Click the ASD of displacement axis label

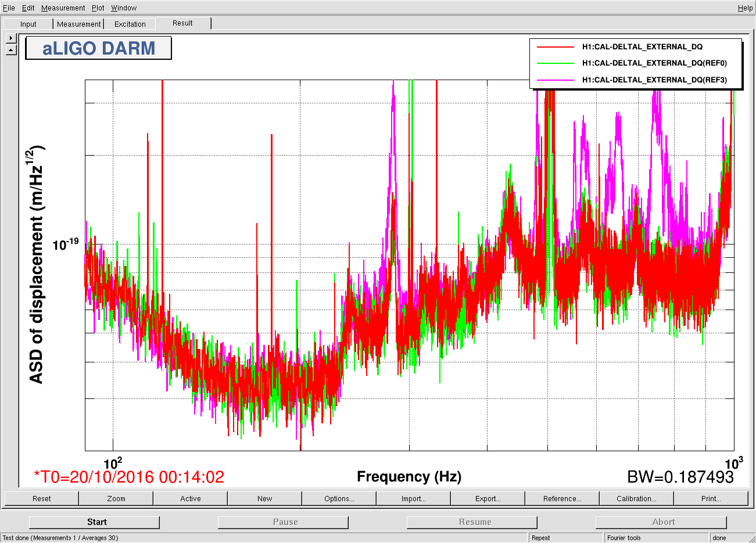pyautogui.click(x=36, y=264)
